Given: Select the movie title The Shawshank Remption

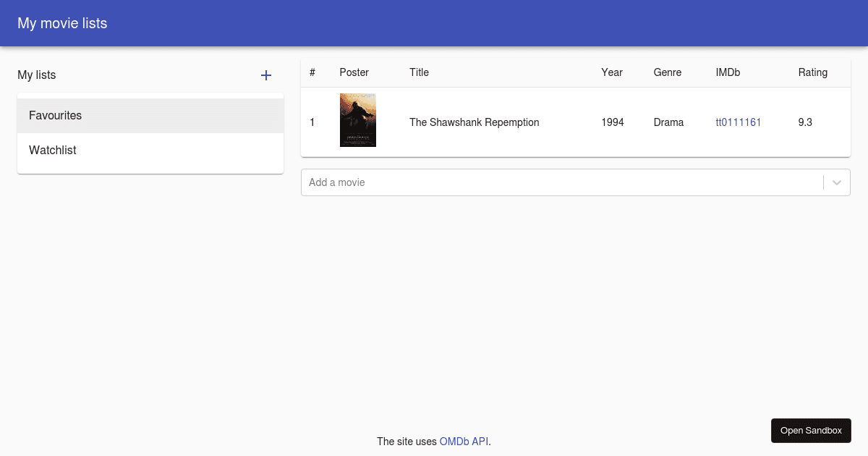Looking at the screenshot, I should pos(474,122).
